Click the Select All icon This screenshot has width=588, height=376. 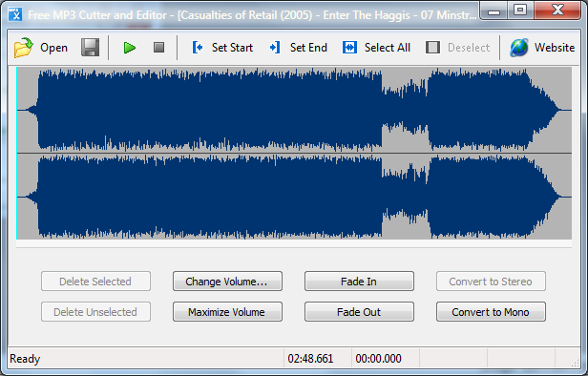pos(349,48)
